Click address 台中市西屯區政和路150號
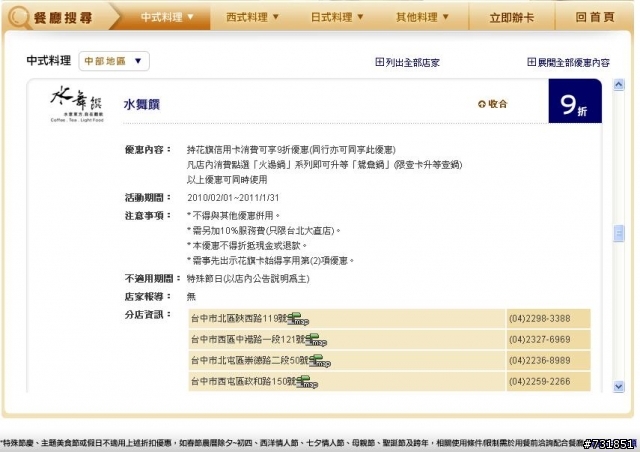Viewport: 640px width, 452px height. [x=244, y=381]
